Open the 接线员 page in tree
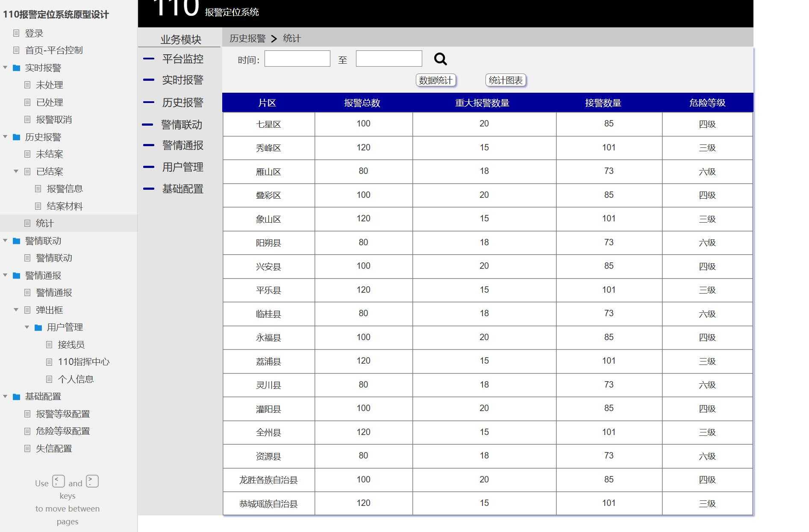The height and width of the screenshot is (532, 809). (x=71, y=344)
